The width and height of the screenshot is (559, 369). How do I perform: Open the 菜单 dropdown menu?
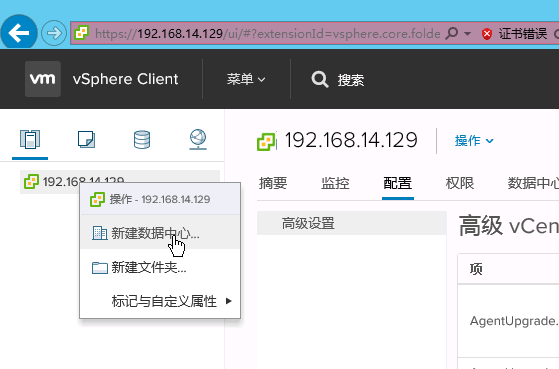(246, 79)
